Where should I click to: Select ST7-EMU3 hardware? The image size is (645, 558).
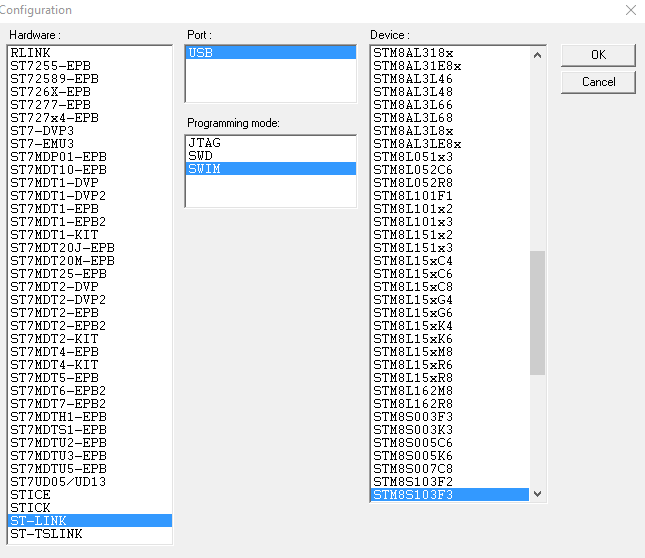(90, 144)
